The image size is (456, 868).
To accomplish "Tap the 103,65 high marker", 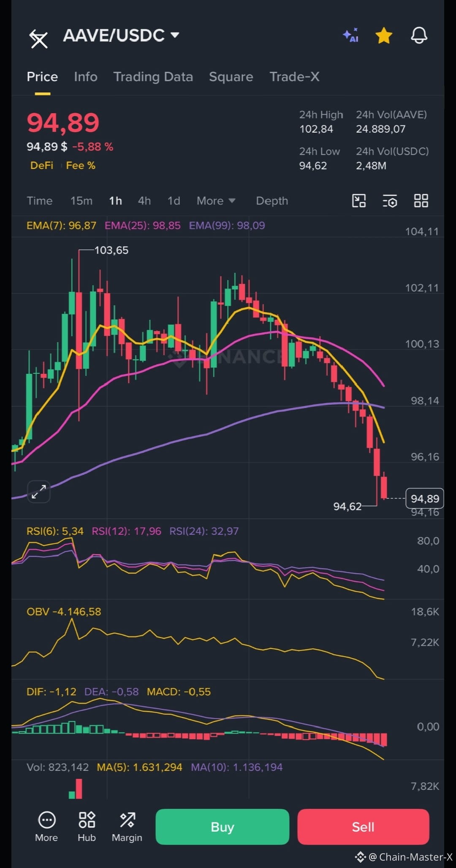I will tap(111, 250).
